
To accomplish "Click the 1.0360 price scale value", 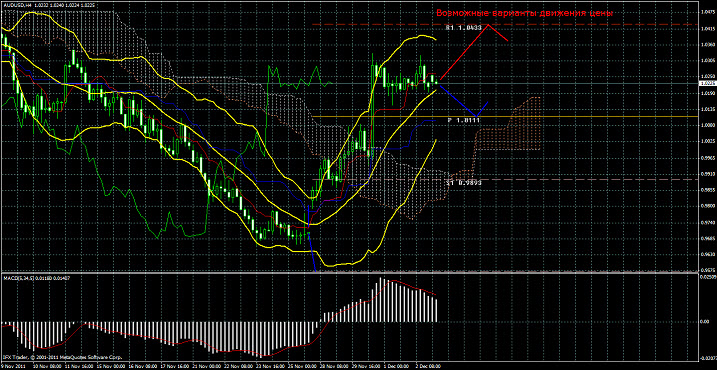I will point(708,45).
